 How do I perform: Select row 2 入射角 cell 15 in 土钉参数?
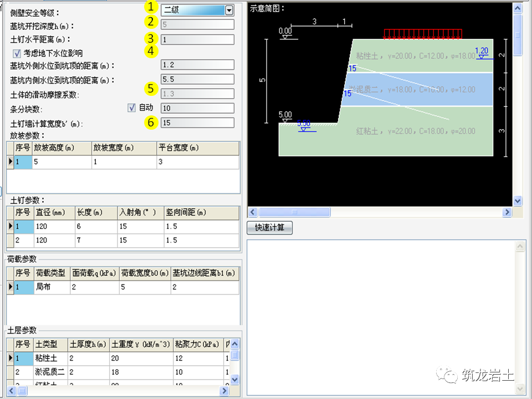[141, 240]
